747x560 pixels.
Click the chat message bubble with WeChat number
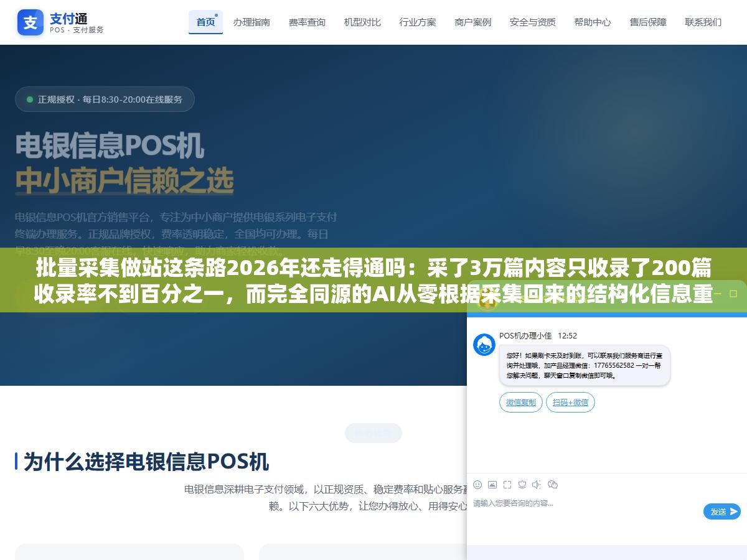coord(585,366)
